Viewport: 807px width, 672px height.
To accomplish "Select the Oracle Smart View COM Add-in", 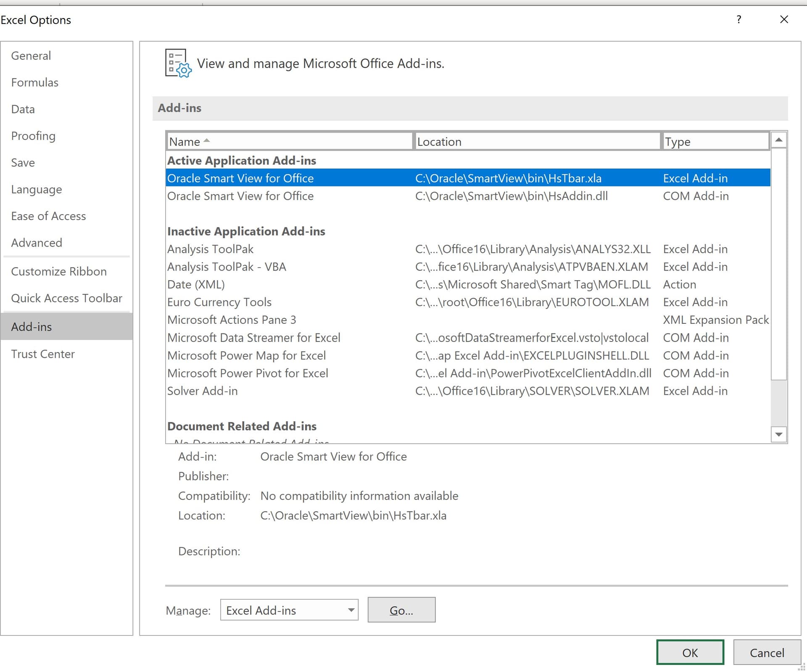I will tap(240, 196).
